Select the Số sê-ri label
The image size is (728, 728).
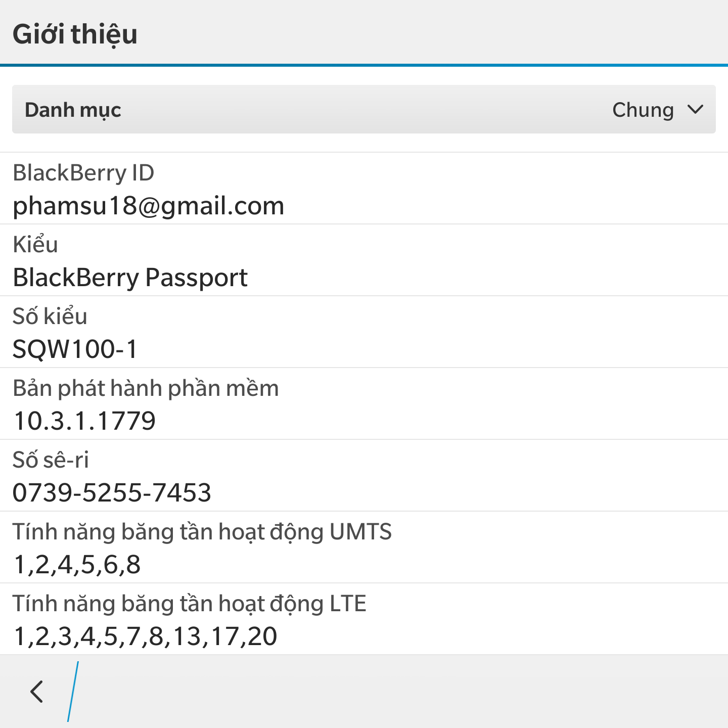pos(51,460)
